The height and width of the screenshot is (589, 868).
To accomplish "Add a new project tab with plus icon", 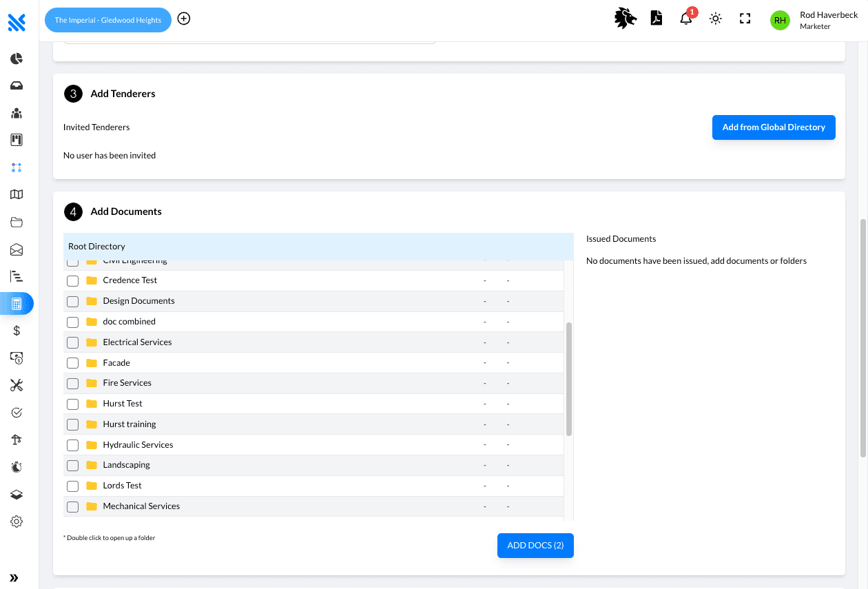I will pos(184,19).
